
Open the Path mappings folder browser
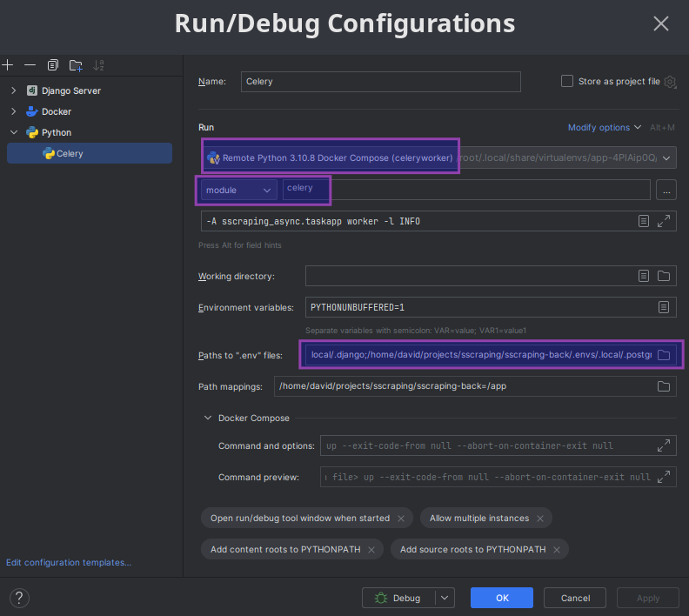(x=664, y=386)
